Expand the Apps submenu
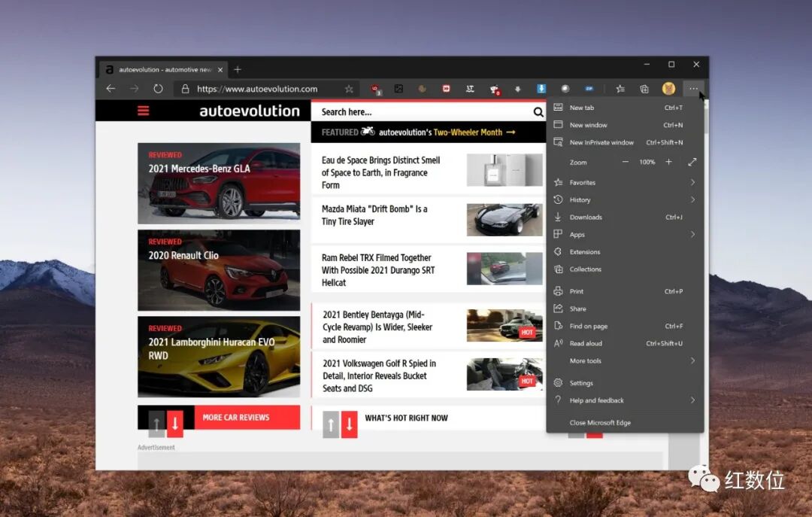Image resolution: width=812 pixels, height=517 pixels. tap(625, 234)
